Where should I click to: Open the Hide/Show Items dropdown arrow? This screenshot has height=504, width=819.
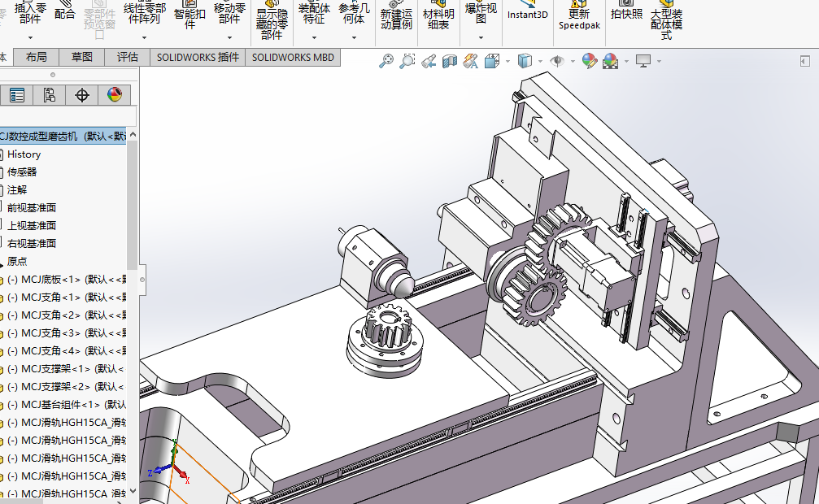(x=573, y=62)
